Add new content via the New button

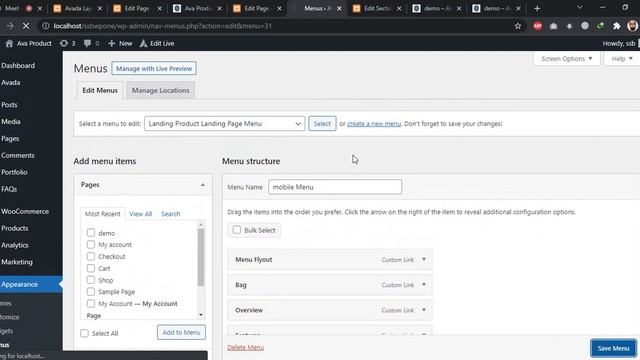[120, 43]
